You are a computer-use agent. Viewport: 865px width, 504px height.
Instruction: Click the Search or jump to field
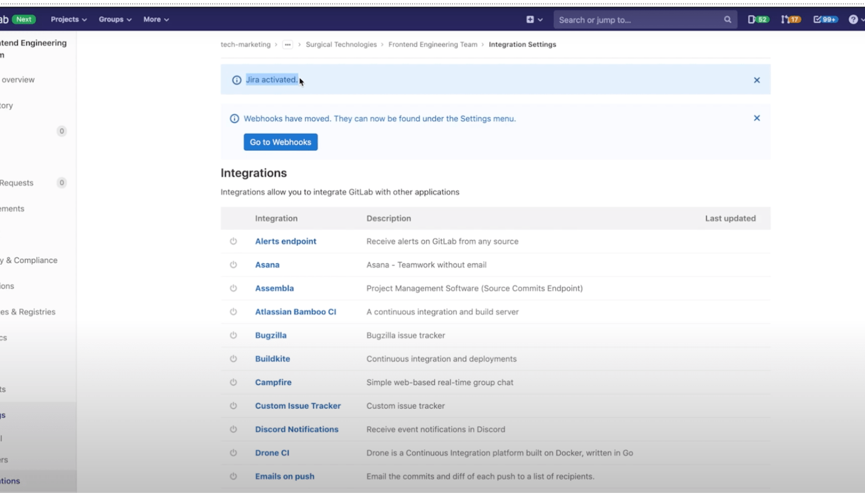[638, 19]
